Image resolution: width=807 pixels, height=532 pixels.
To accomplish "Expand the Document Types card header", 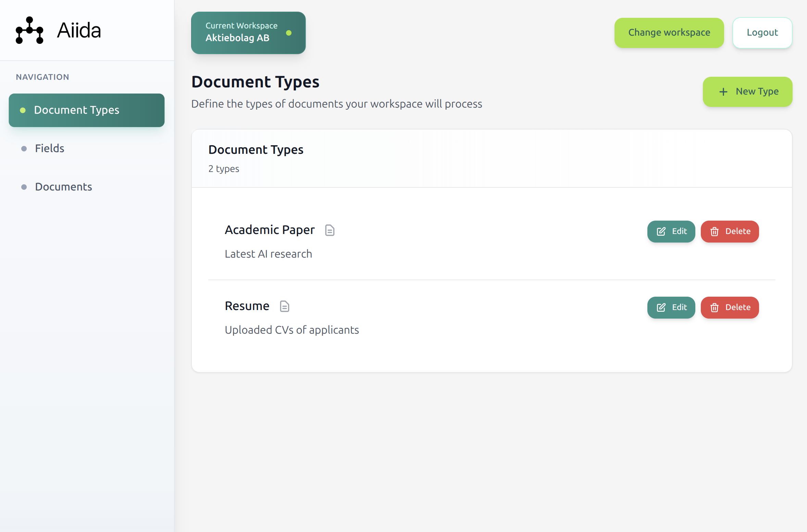I will [256, 149].
